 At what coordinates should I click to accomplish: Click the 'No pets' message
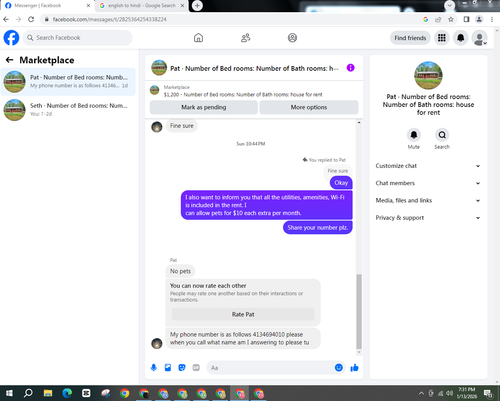(180, 271)
